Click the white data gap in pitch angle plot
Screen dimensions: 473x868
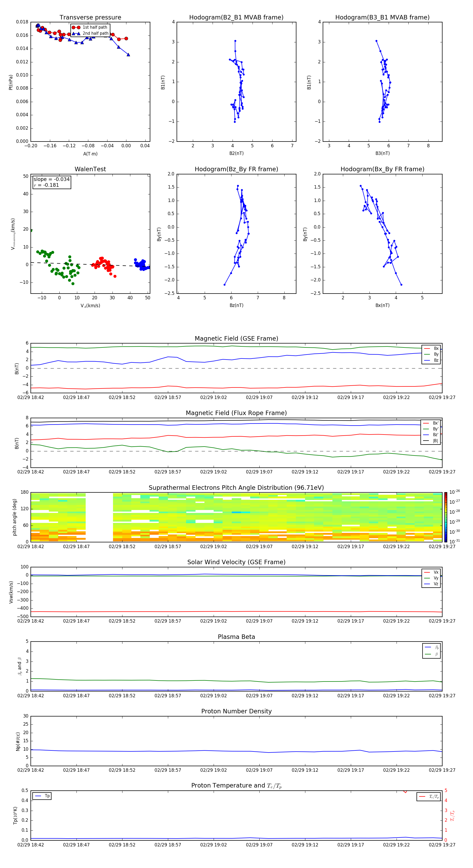coord(99,517)
